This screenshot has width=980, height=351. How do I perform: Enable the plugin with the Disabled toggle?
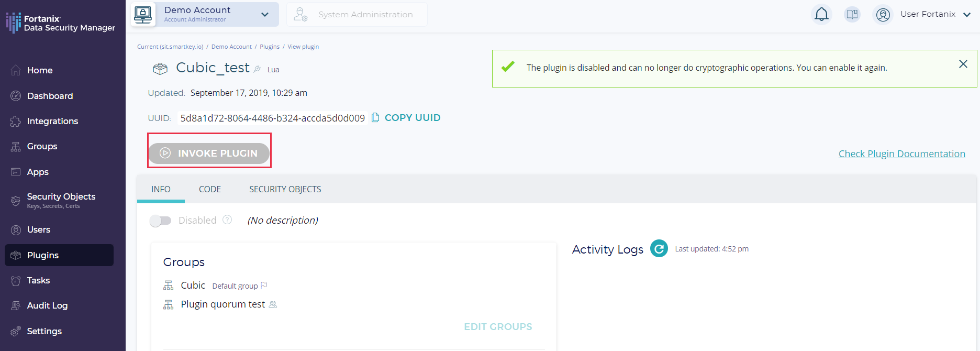coord(160,221)
